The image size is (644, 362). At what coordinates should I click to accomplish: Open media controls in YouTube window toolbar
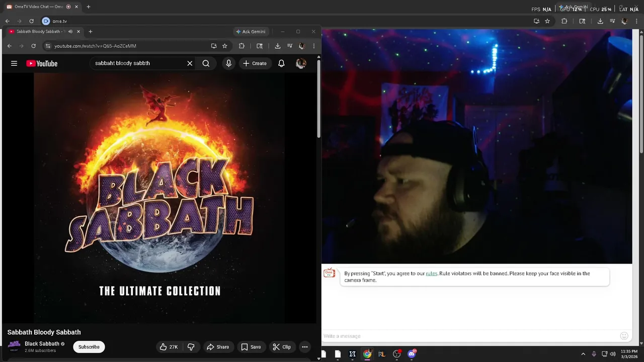coord(290,46)
